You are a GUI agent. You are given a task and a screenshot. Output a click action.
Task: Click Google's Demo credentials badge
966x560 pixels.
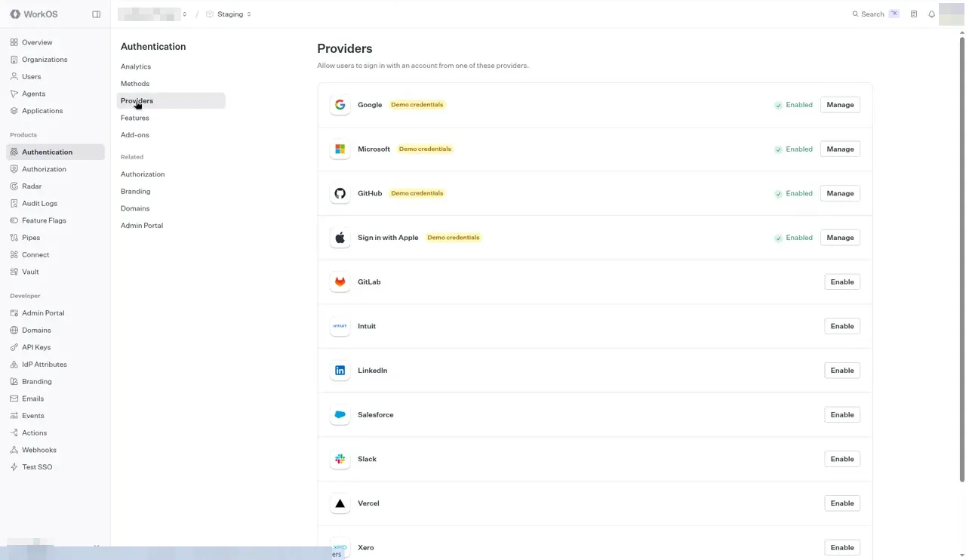(417, 105)
